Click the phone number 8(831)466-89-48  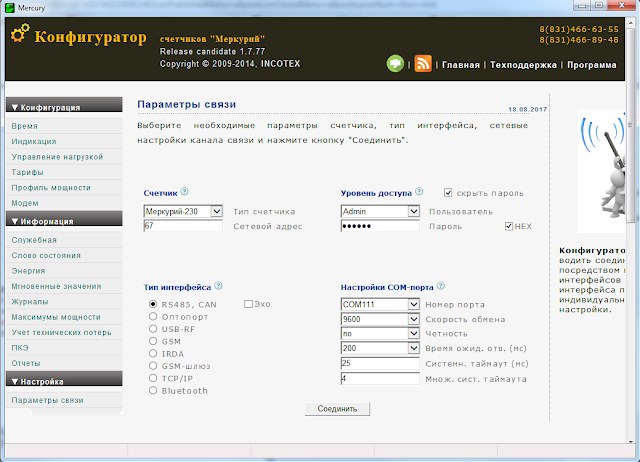click(x=579, y=40)
